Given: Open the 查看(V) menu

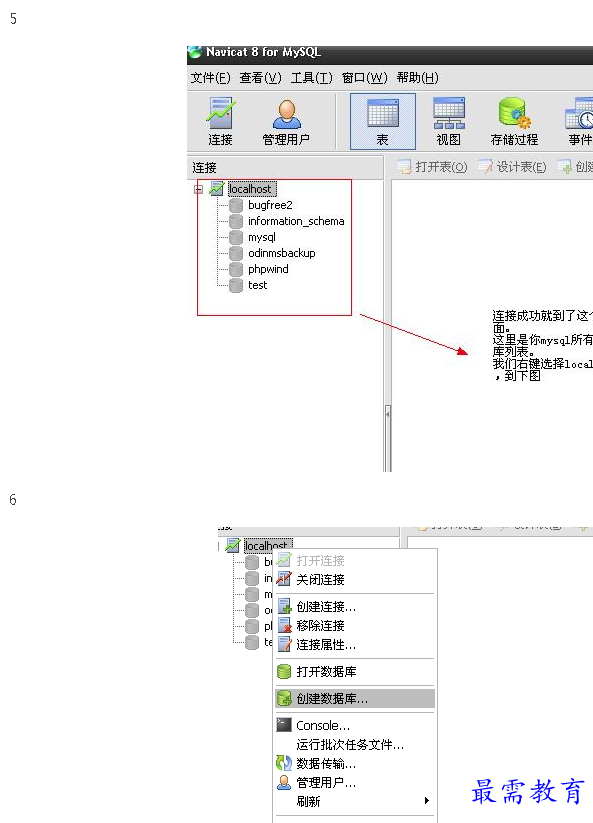Looking at the screenshot, I should [x=260, y=78].
